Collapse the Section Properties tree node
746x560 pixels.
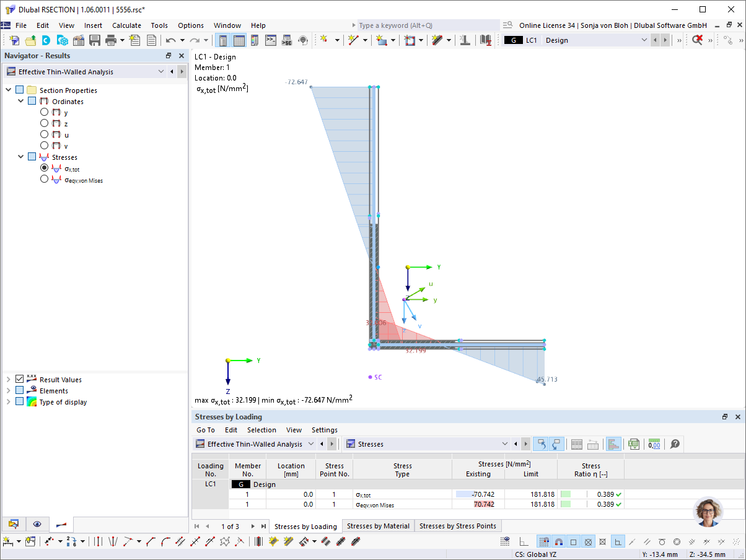point(9,90)
